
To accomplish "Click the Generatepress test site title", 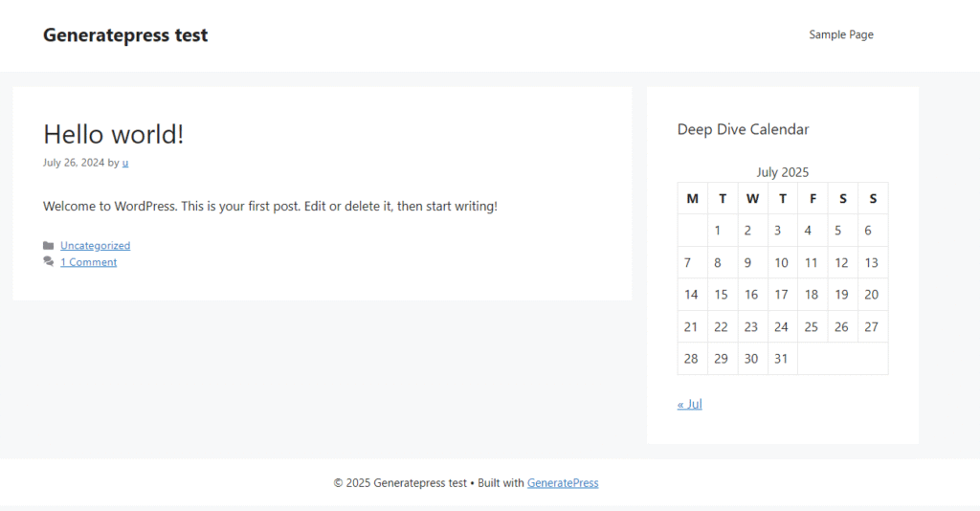I will tap(125, 35).
